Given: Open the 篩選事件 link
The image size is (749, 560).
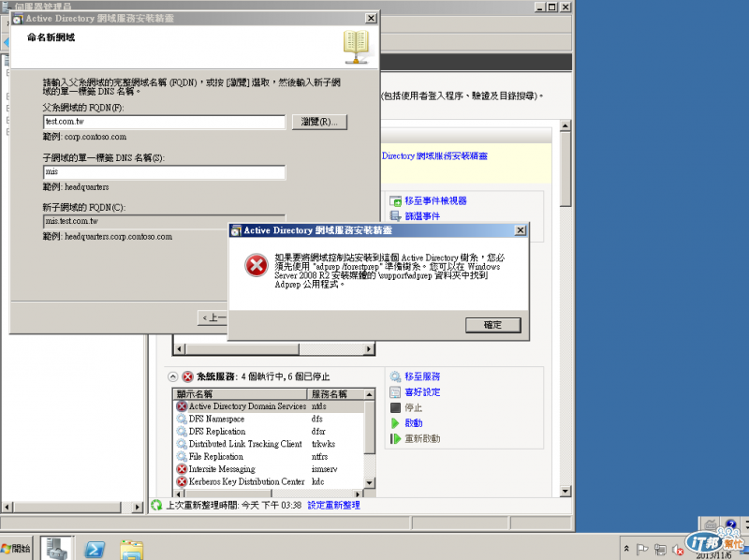Looking at the screenshot, I should 422,216.
